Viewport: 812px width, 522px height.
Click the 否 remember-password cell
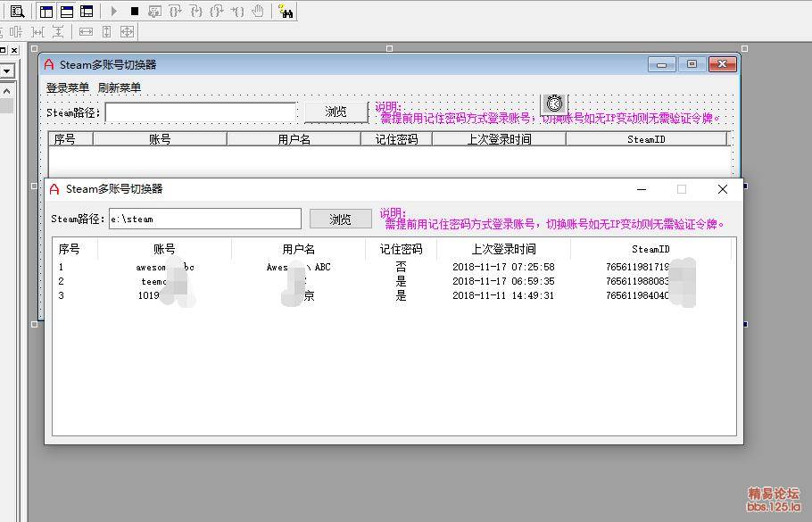click(x=401, y=267)
